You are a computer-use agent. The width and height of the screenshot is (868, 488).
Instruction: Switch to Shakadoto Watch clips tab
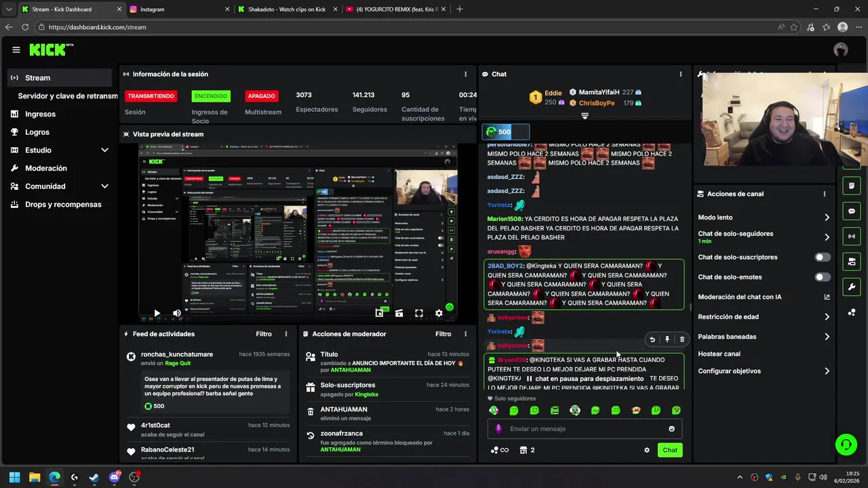click(x=287, y=9)
